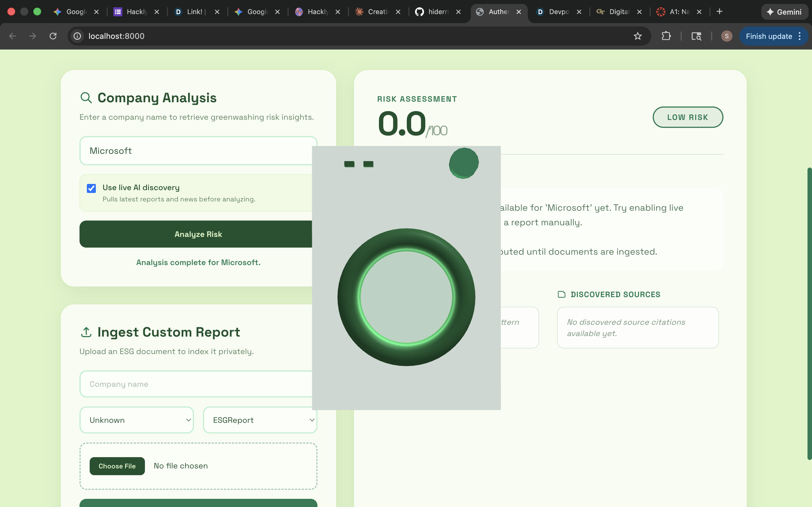
Task: Open the Finish update three-dot menu
Action: tap(800, 36)
